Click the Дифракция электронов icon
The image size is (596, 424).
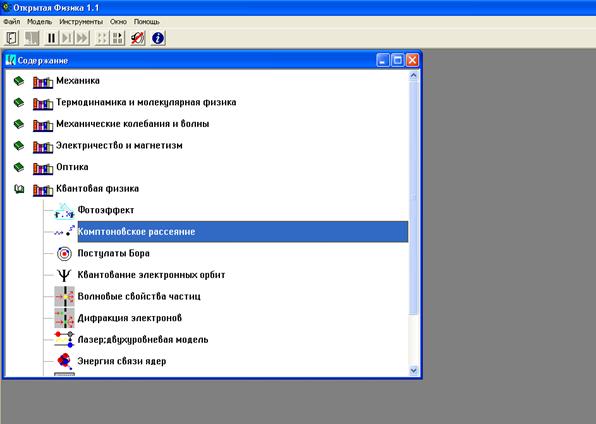tap(64, 318)
